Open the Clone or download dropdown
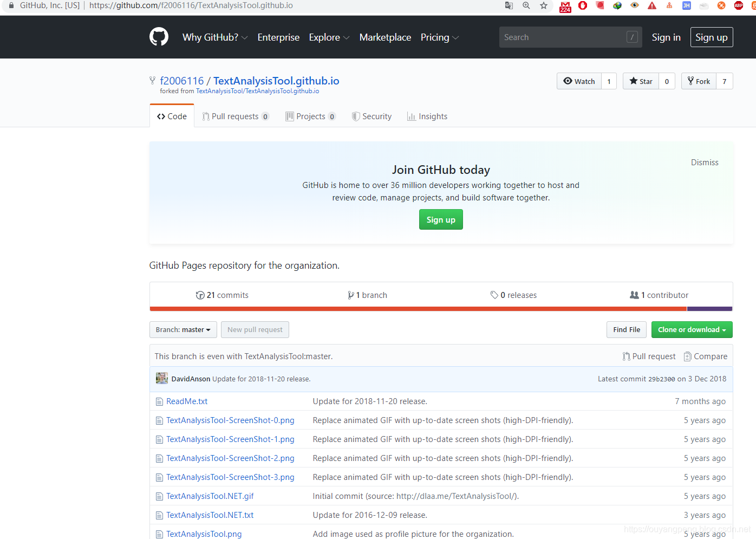 pyautogui.click(x=692, y=329)
